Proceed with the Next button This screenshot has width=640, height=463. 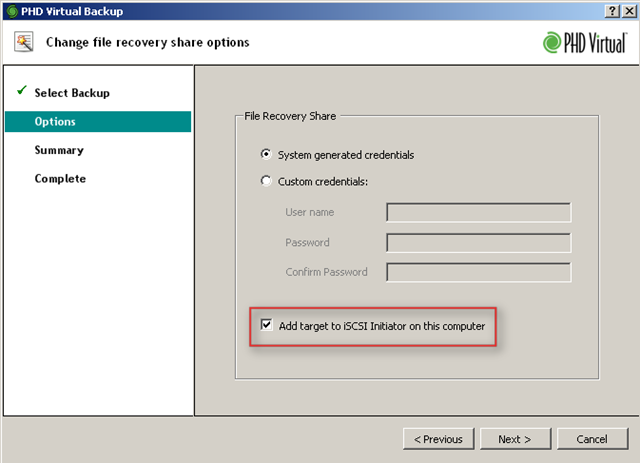513,439
